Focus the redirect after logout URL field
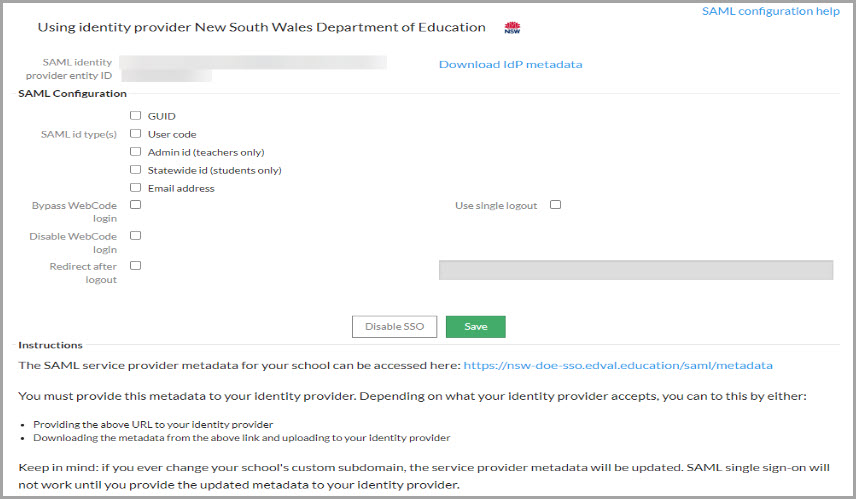Viewport: 856px width, 499px height. pos(635,270)
